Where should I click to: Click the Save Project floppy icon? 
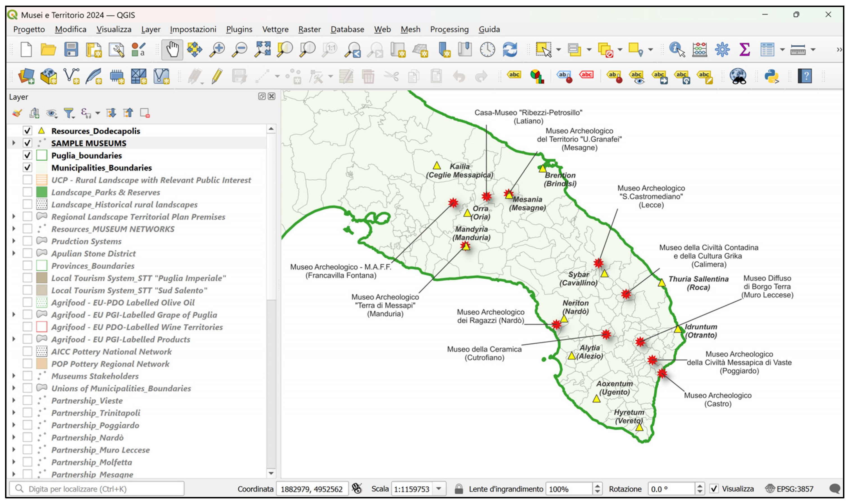[71, 50]
